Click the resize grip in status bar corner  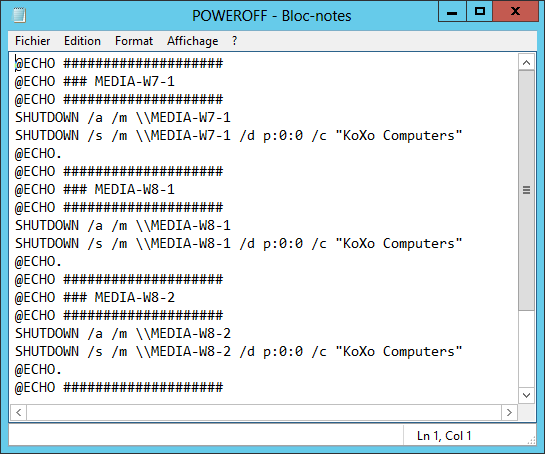coord(531,440)
